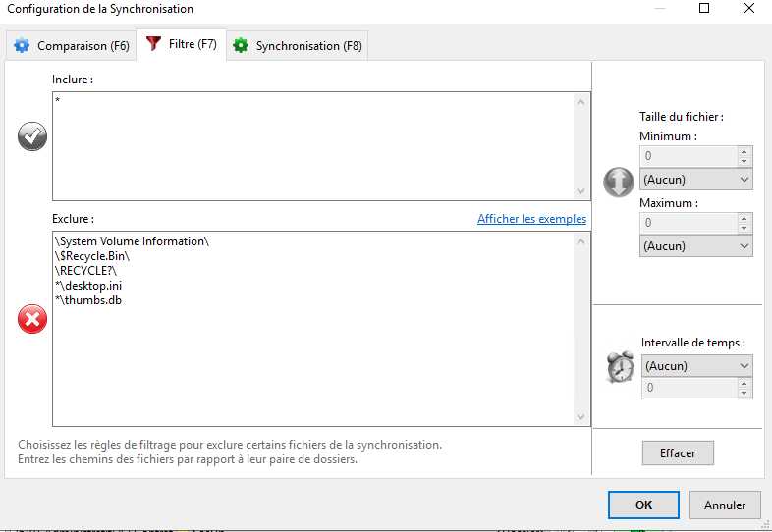Click the \$Recycle.Bin\ exclusion line
This screenshot has width=772, height=532.
pyautogui.click(x=92, y=256)
